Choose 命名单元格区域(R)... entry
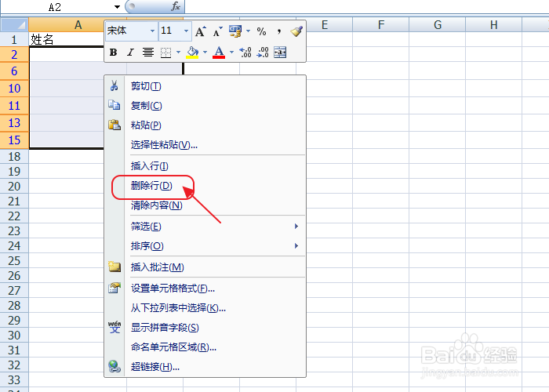This screenshot has height=392, width=549. pyautogui.click(x=205, y=347)
